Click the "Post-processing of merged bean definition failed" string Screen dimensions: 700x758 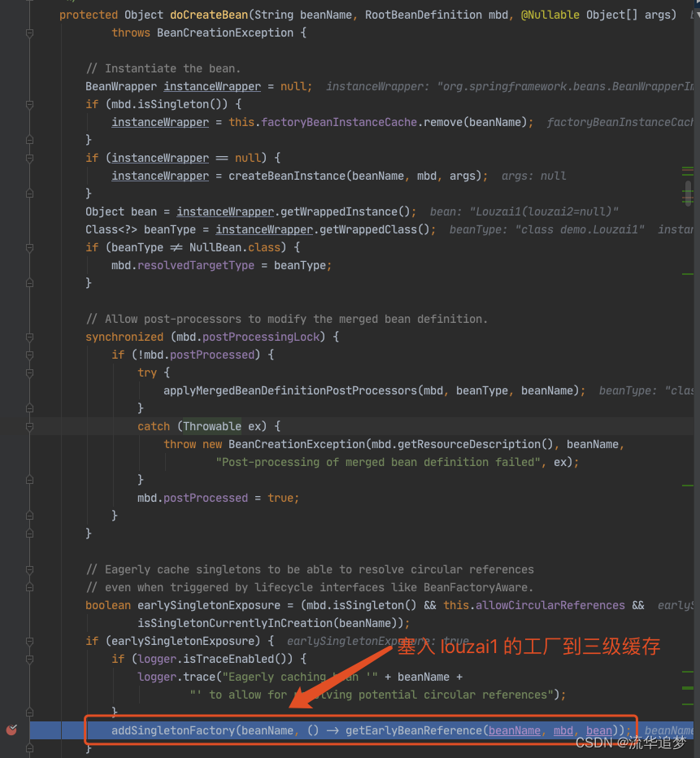tap(378, 462)
